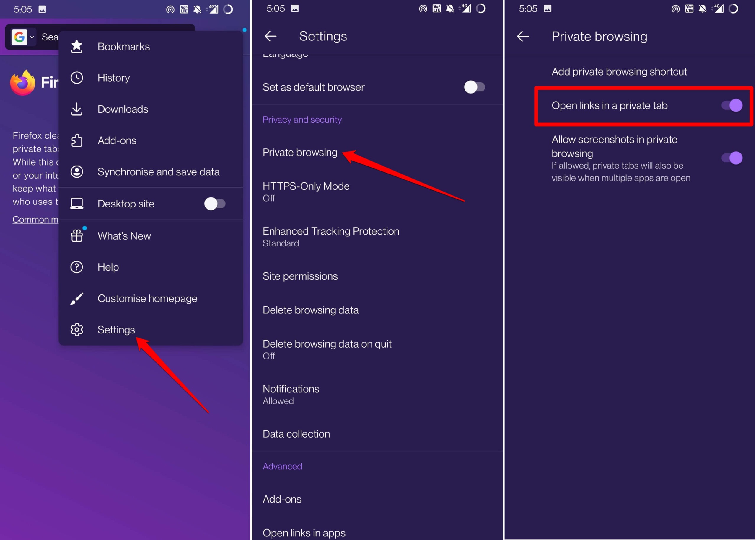
Task: Open Delete browsing data
Action: (x=378, y=310)
